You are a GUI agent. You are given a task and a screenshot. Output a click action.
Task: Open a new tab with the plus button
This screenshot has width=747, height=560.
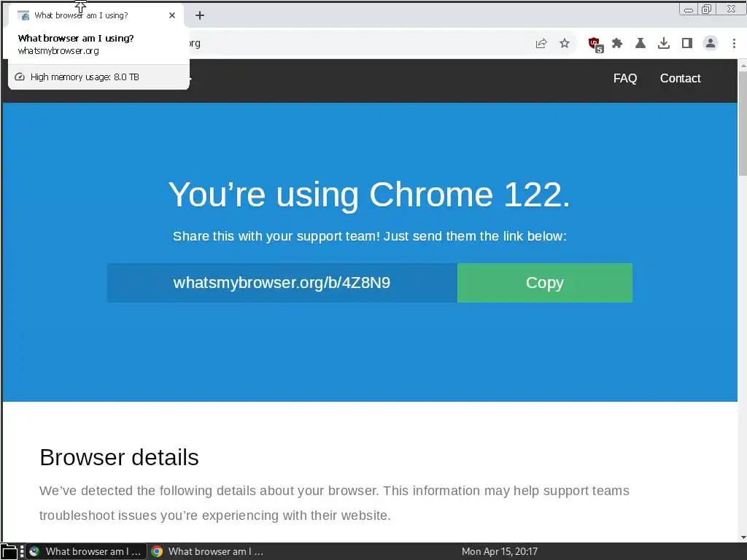200,15
